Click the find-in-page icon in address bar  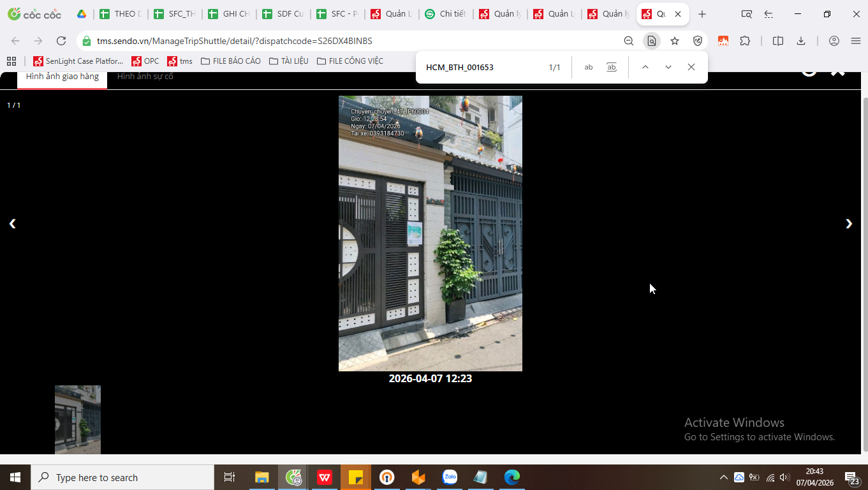click(x=652, y=41)
